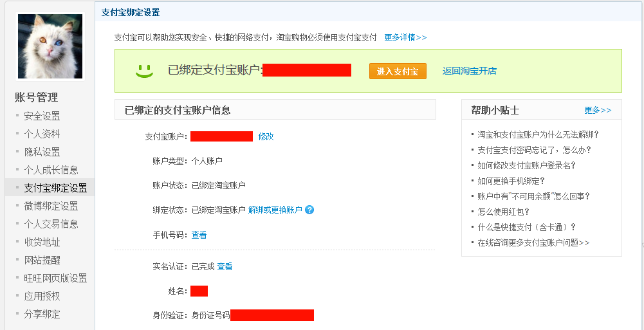Go to 隐私设置 in sidebar

[x=42, y=152]
